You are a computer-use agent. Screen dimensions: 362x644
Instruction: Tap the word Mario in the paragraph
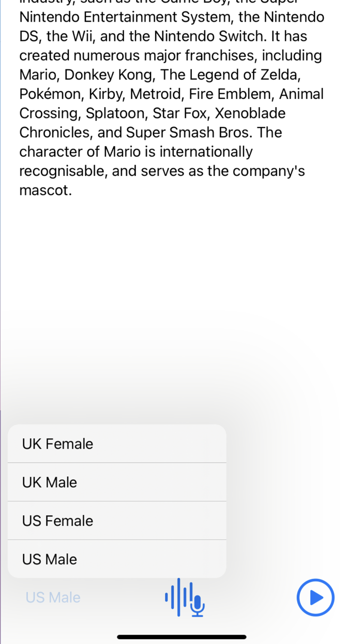36,75
